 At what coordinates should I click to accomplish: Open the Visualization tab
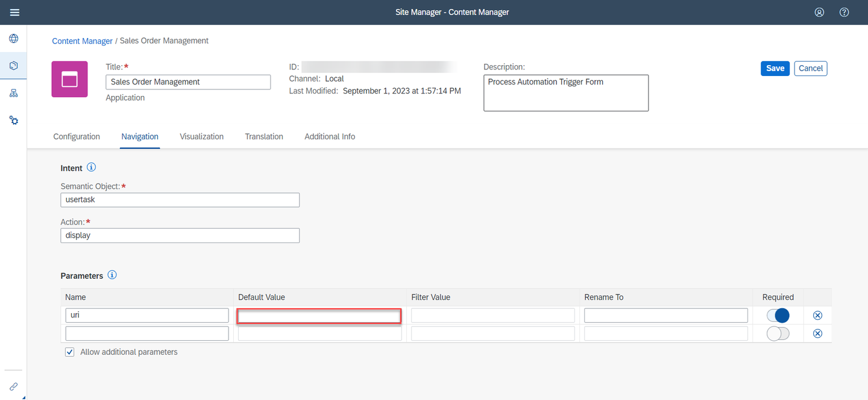coord(201,136)
